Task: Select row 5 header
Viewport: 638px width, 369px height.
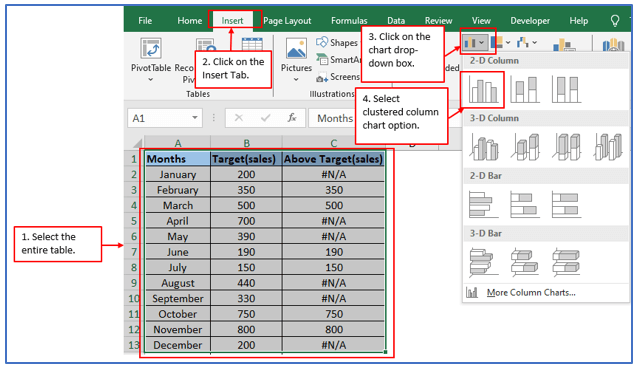Action: click(134, 221)
